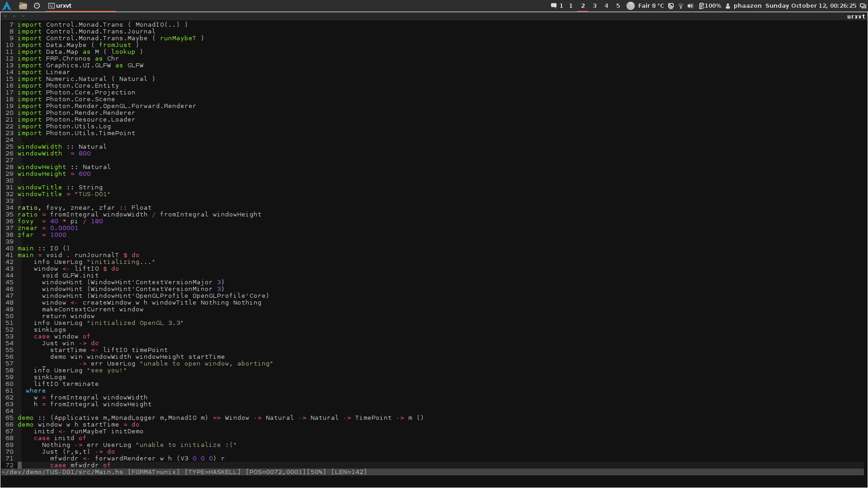Viewport: 868px width, 488px height.
Task: Click the volume speaker icon
Action: pyautogui.click(x=690, y=6)
